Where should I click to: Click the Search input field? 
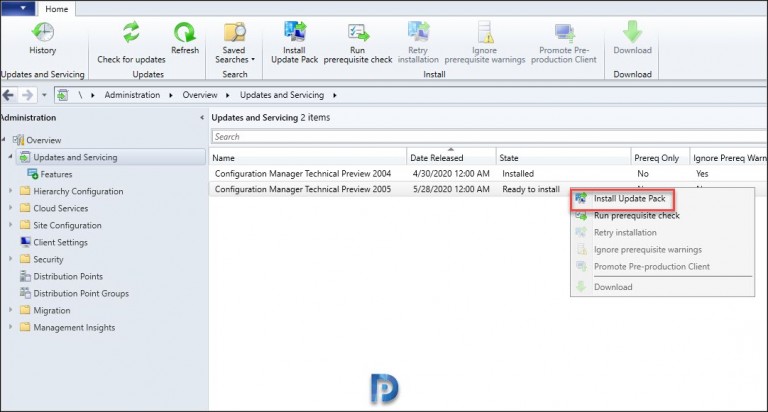pyautogui.click(x=489, y=137)
